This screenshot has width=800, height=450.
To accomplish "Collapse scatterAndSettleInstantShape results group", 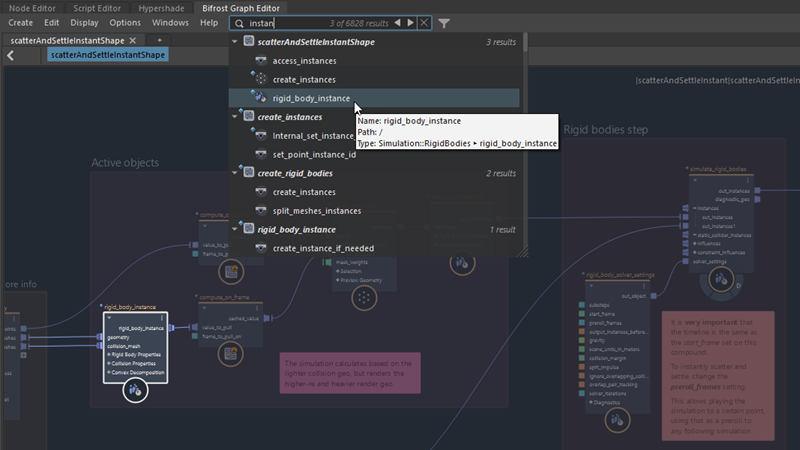I will tap(235, 42).
